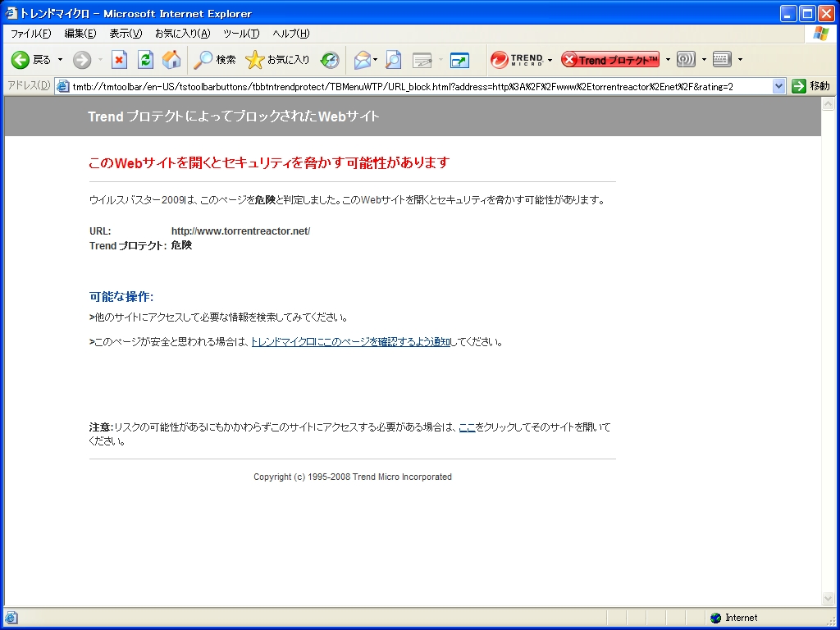Open the ツール(T) menu

coord(241,34)
